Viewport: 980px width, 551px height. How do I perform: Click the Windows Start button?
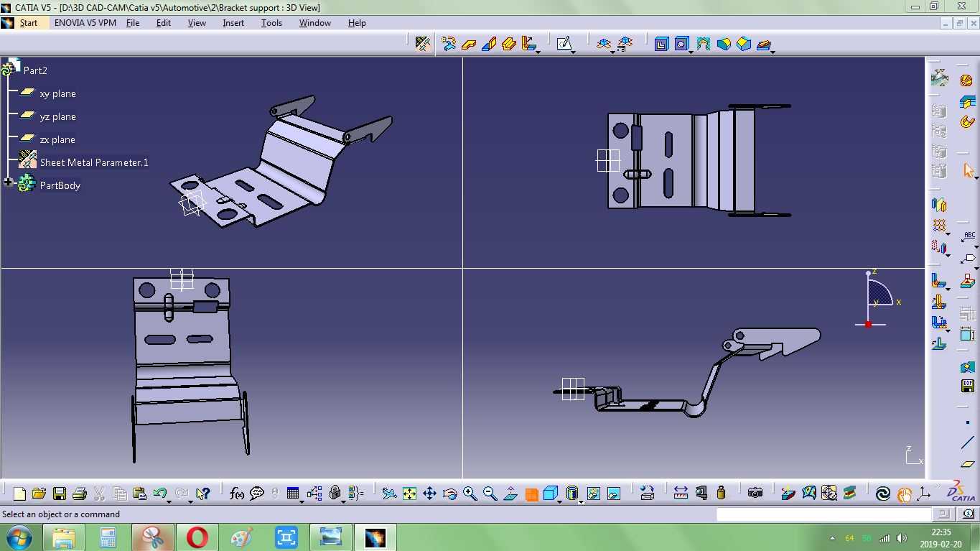[19, 537]
